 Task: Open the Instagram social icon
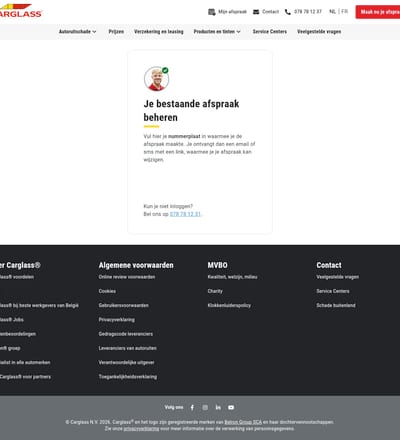(x=205, y=407)
